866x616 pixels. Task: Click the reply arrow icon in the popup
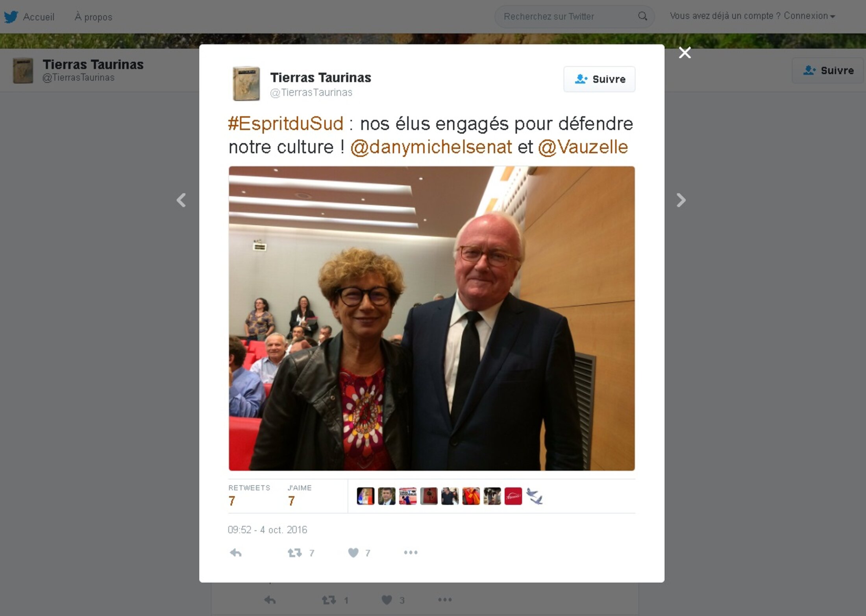235,553
